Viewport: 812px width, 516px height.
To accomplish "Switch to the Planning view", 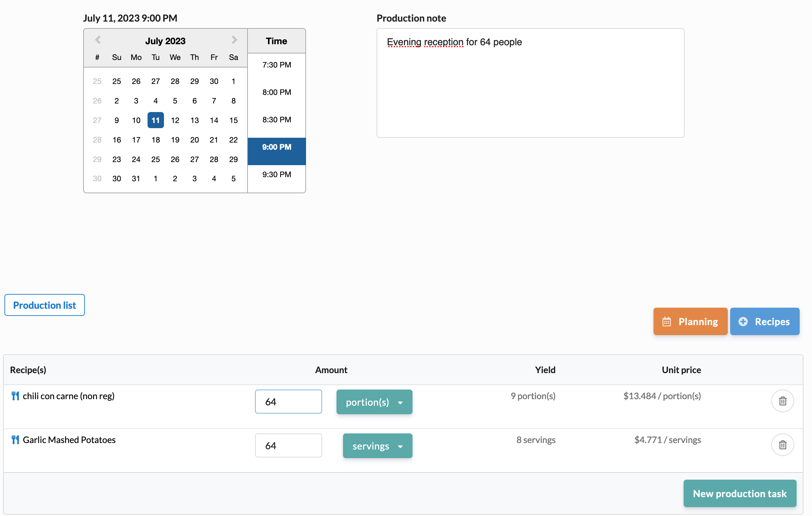I will click(x=690, y=321).
